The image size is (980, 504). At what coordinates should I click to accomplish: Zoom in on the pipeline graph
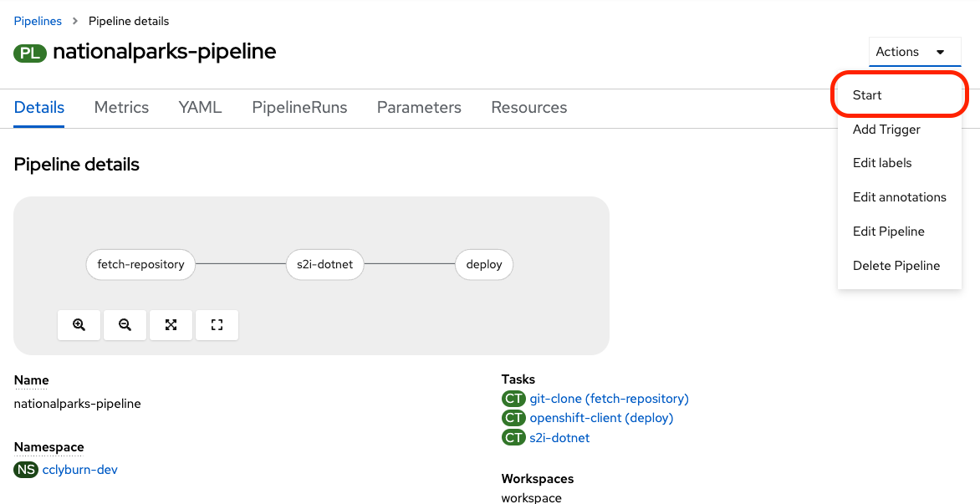point(79,325)
